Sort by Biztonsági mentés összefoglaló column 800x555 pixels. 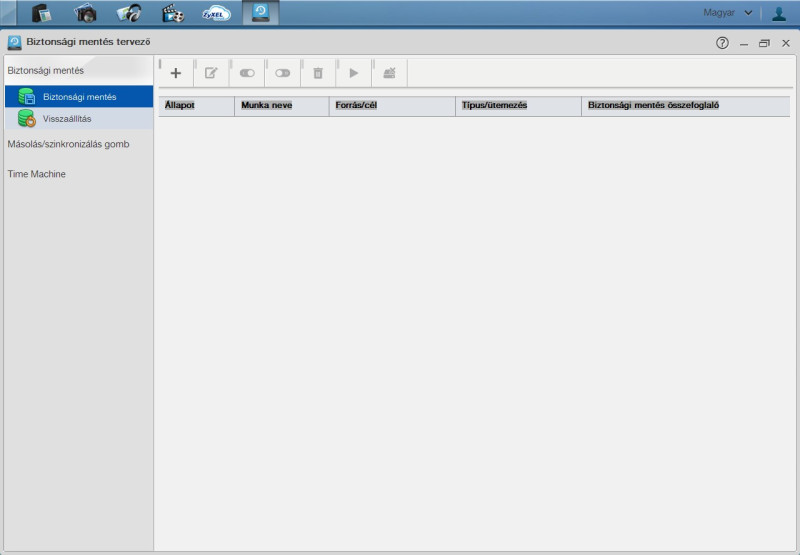pos(686,106)
